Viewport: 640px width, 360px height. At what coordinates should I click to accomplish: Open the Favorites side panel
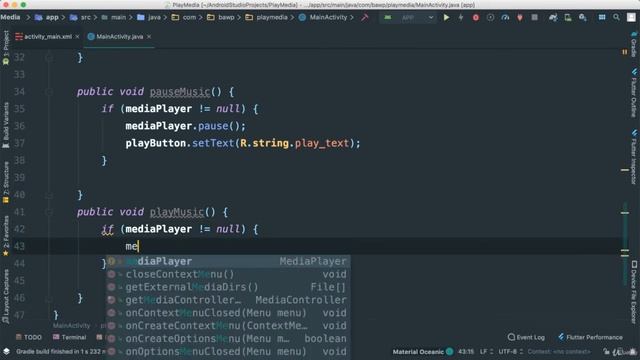pos(6,236)
